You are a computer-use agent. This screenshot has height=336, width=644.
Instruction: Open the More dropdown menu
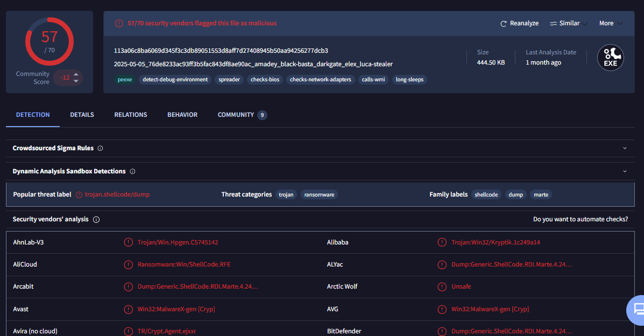[x=611, y=23]
